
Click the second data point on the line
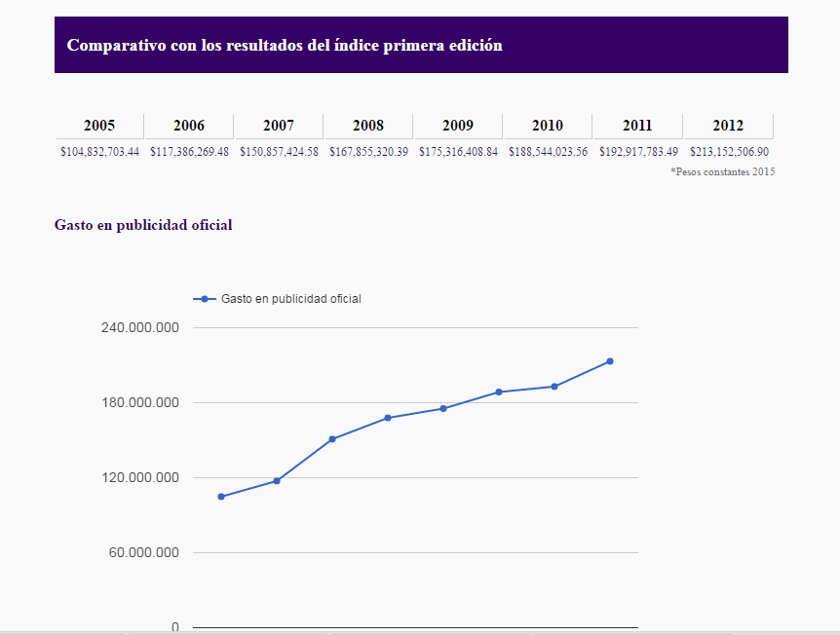click(x=277, y=481)
